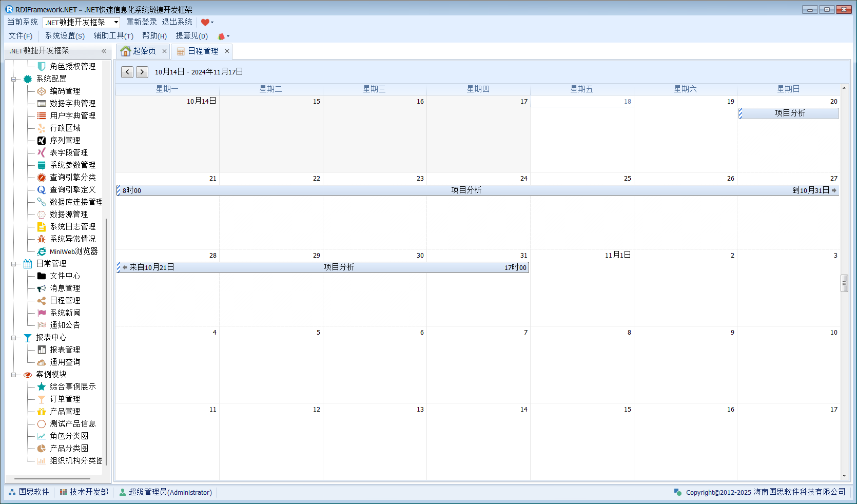
Task: Click the 查询引擎定义 magnifier icon
Action: click(42, 190)
